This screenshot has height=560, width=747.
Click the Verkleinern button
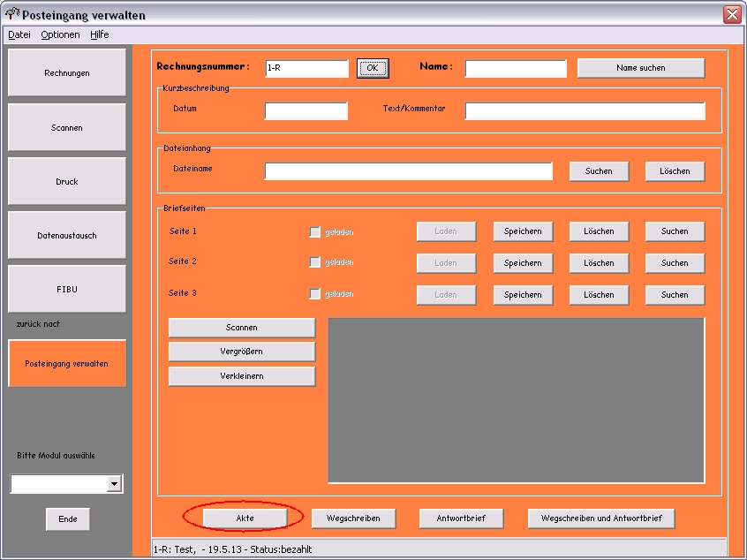pos(242,376)
